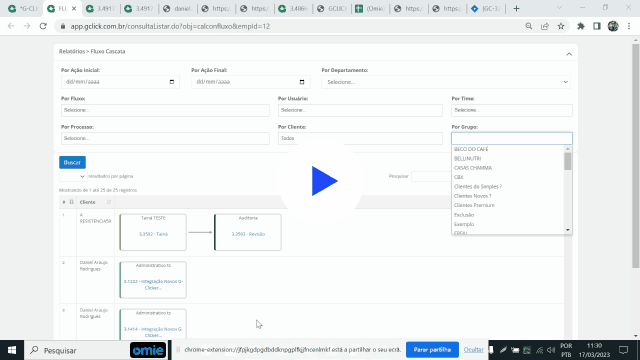The image size is (640, 360).
Task: Open the Omie taskbar app
Action: tap(148, 350)
